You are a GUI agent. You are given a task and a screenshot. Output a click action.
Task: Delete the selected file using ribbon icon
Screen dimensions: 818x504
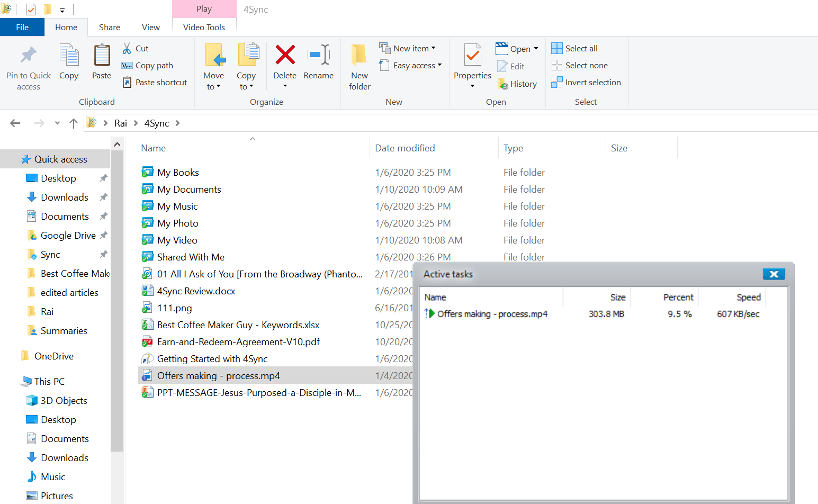click(x=284, y=64)
